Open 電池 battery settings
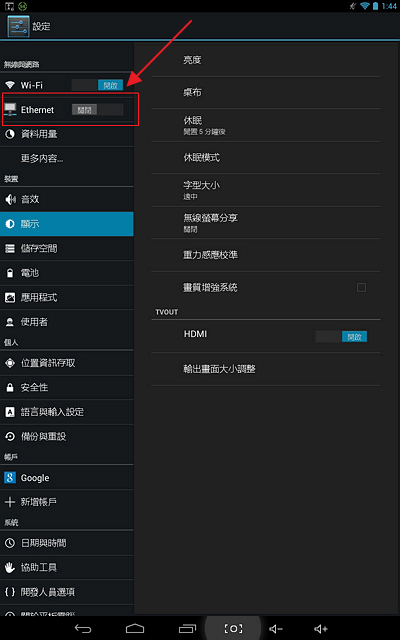This screenshot has width=400, height=640. (x=67, y=273)
